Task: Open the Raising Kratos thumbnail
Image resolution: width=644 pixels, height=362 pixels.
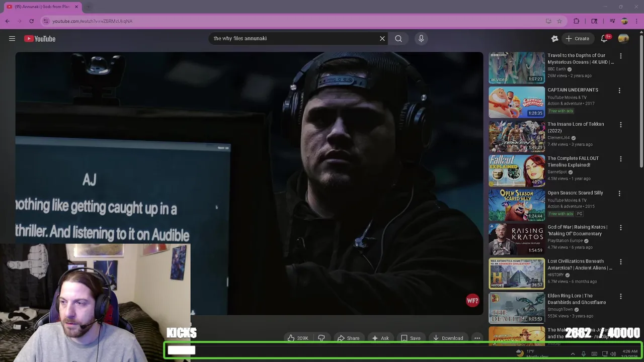Action: [x=517, y=239]
